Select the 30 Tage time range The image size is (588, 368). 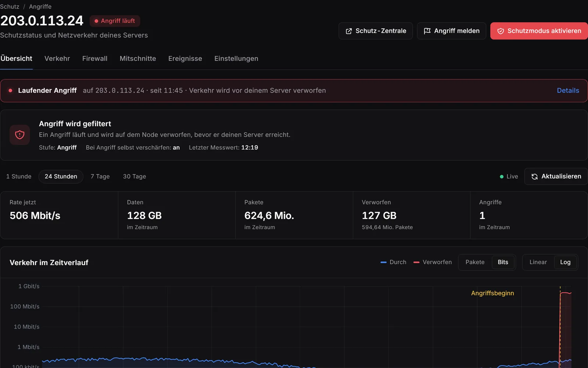tap(135, 177)
